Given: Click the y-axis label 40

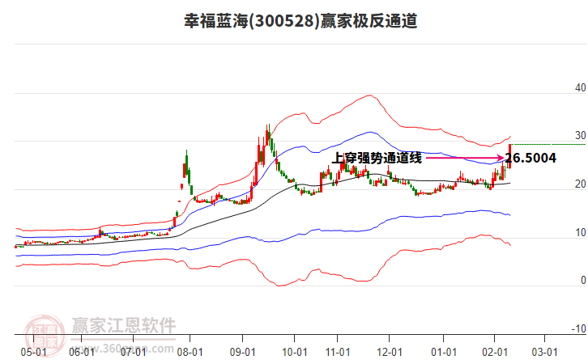Looking at the screenshot, I should pos(580,87).
